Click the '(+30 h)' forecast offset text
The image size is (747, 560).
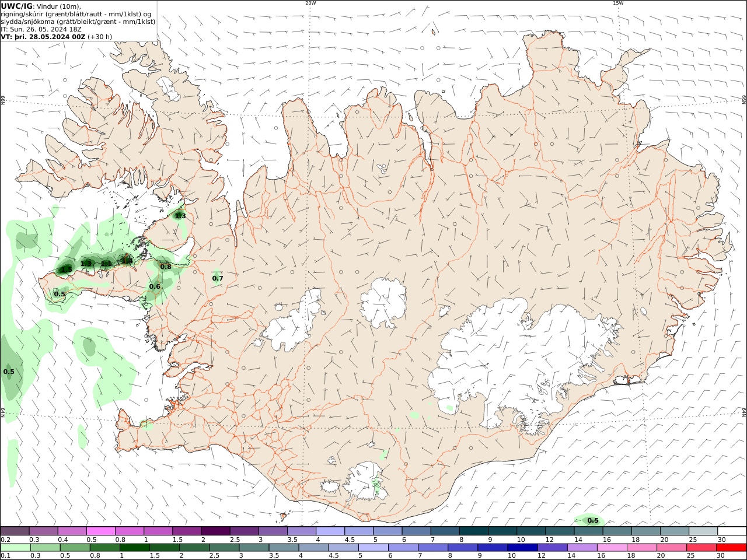tap(100, 36)
